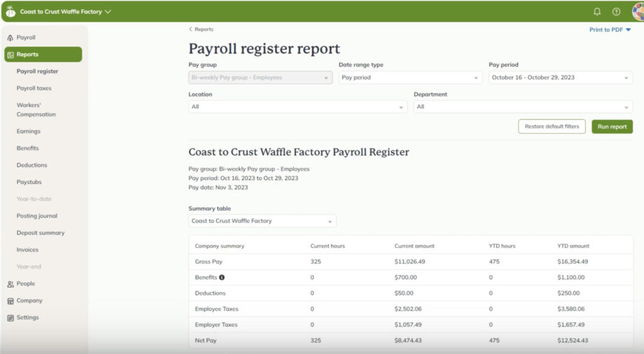This screenshot has width=644, height=354.
Task: Expand the Location filter dropdown
Action: (297, 107)
